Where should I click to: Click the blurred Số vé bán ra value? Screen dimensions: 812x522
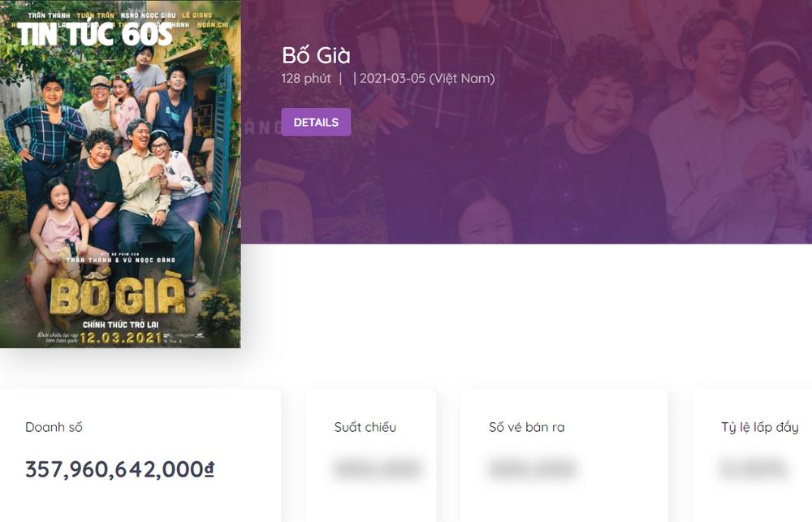pyautogui.click(x=532, y=468)
